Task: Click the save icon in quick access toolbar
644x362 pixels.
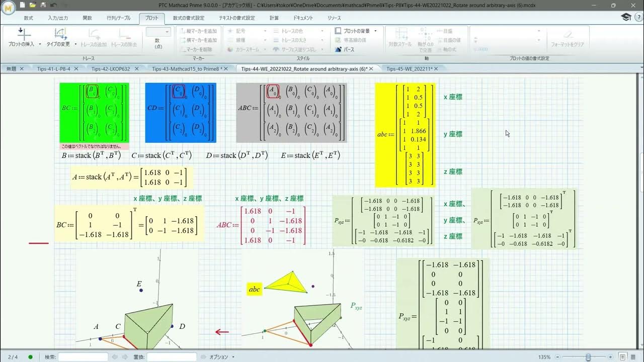Action: coord(43,6)
